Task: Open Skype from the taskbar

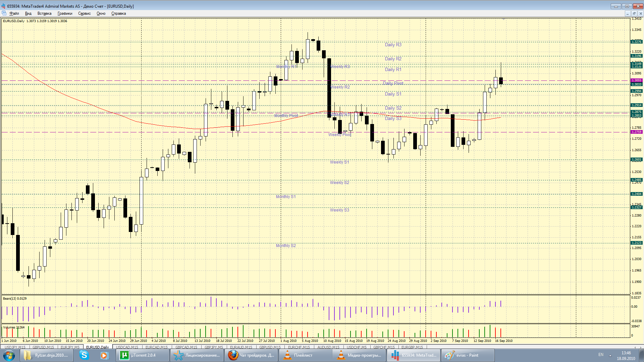Action: [84, 355]
